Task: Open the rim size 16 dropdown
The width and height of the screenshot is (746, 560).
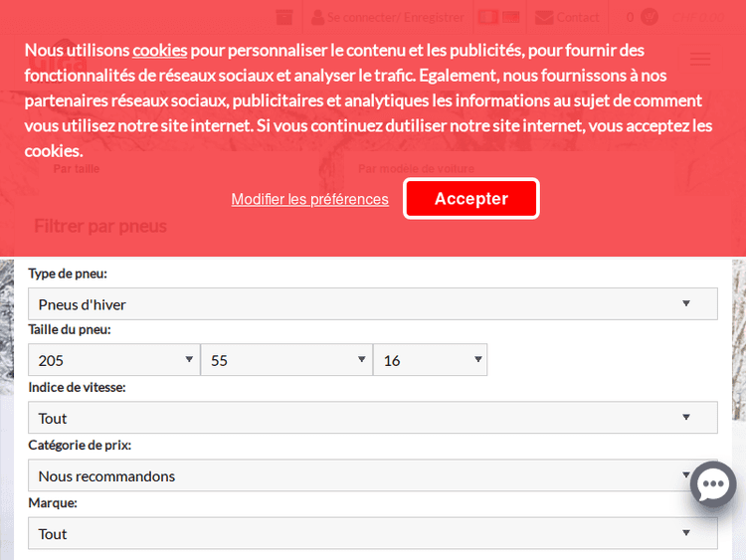Action: coord(430,360)
